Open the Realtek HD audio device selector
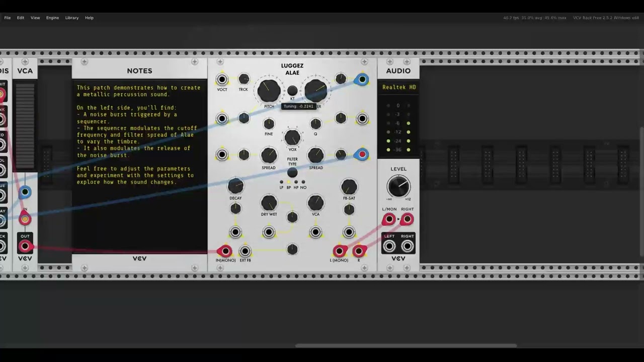Viewport: 644px width, 362px height. tap(398, 87)
